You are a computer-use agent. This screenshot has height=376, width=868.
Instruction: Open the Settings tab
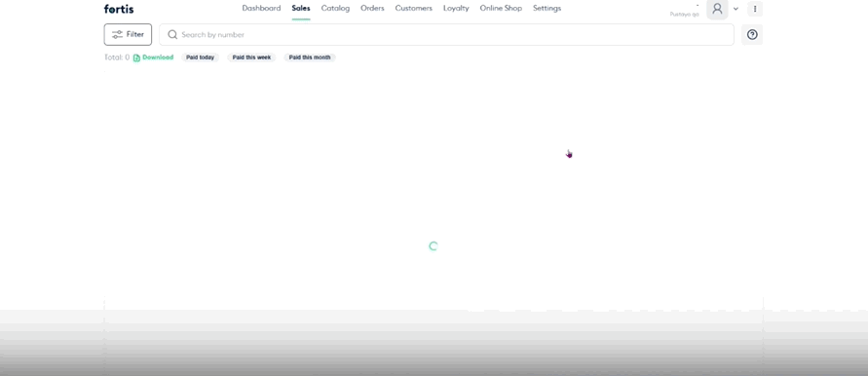tap(547, 9)
